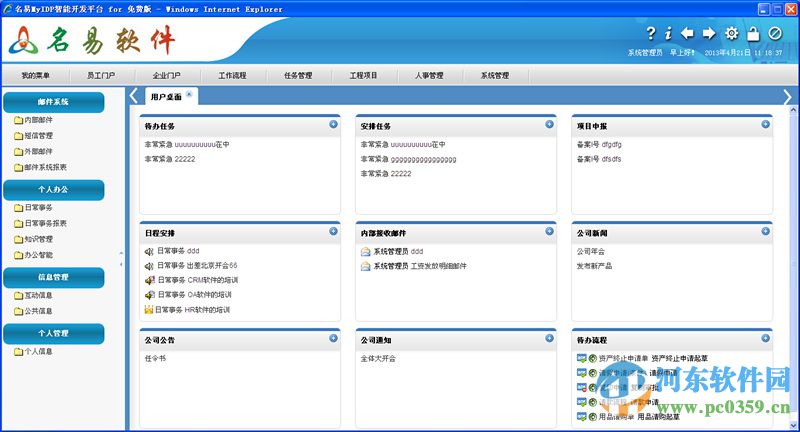Click the help question mark icon

coord(651,34)
